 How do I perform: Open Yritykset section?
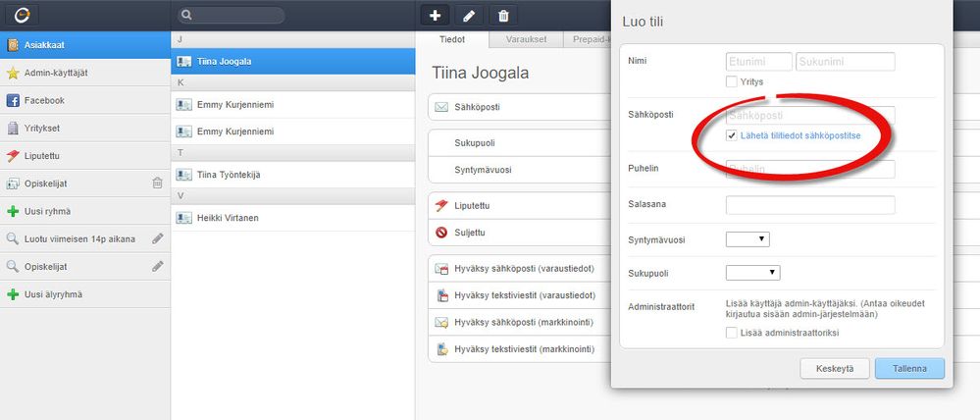pyautogui.click(x=85, y=129)
